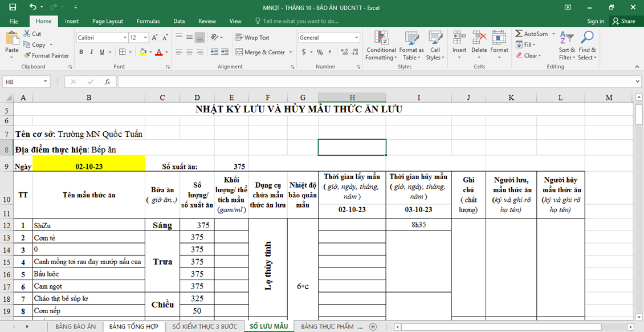The width and height of the screenshot is (644, 332).
Task: Open the General number format dropdown
Action: [357, 38]
